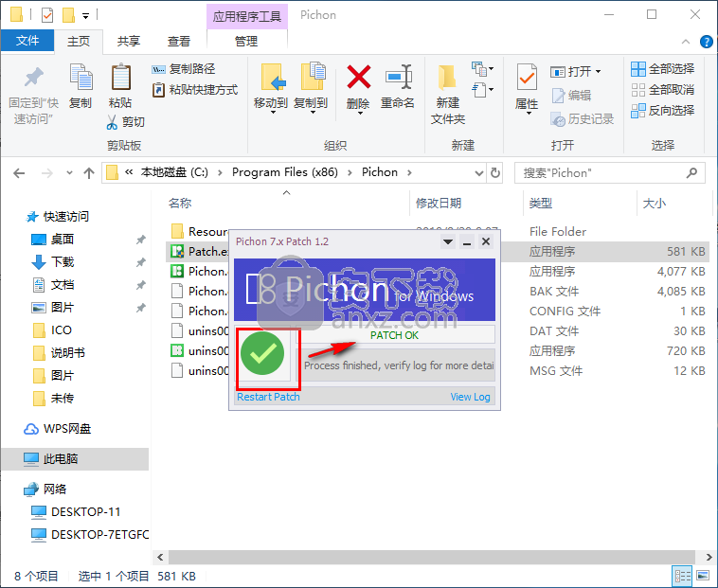The height and width of the screenshot is (588, 718).
Task: Click the Paste (粘贴) clipboard icon
Action: (x=121, y=77)
